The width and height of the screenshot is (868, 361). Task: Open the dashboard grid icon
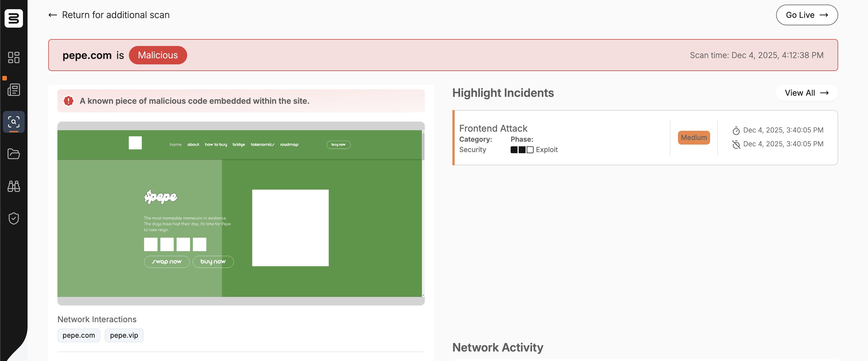[x=13, y=57]
